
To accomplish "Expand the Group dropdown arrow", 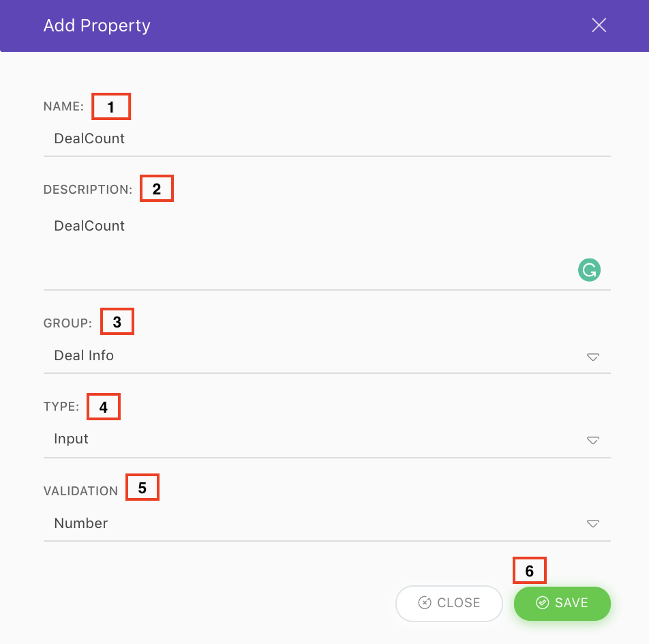I will click(592, 357).
